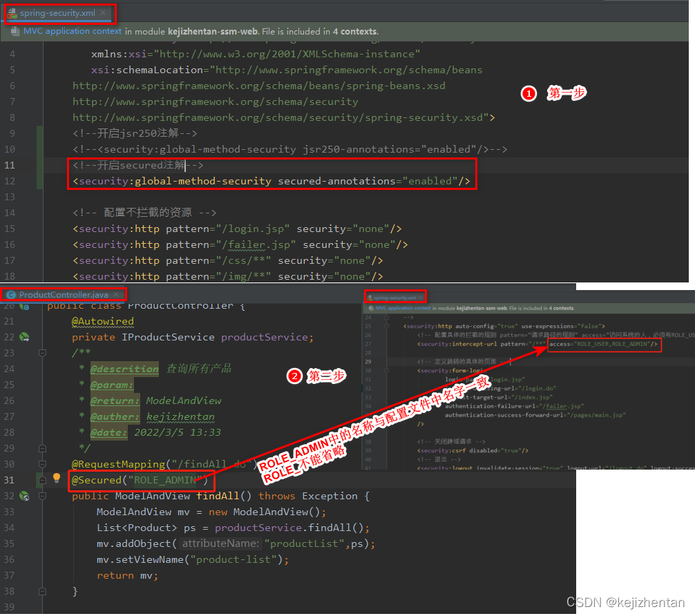Click the context file icon in top banner
The height and width of the screenshot is (616, 695).
coord(15,31)
